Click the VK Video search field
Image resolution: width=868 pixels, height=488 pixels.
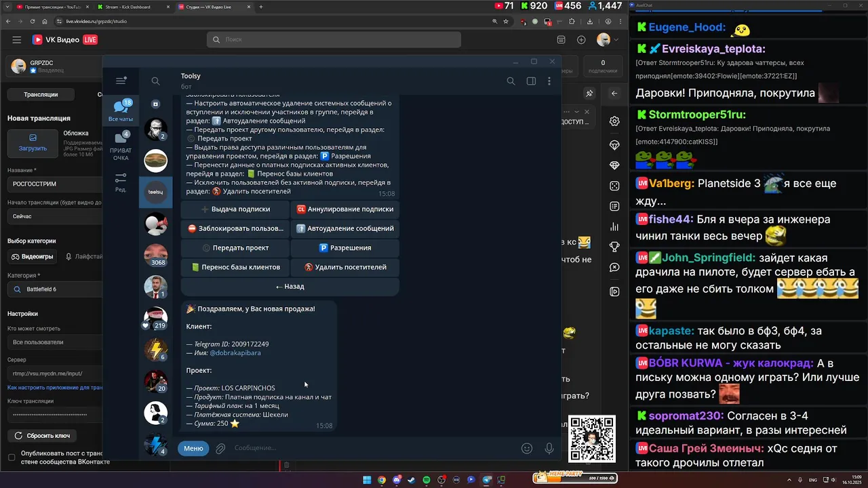(x=334, y=40)
